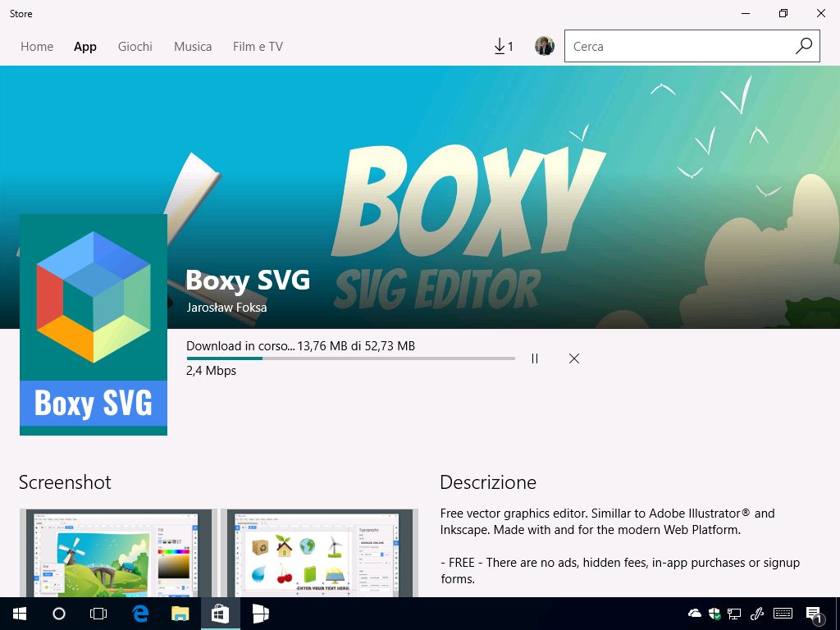
Task: Minimize the Store window
Action: click(745, 13)
